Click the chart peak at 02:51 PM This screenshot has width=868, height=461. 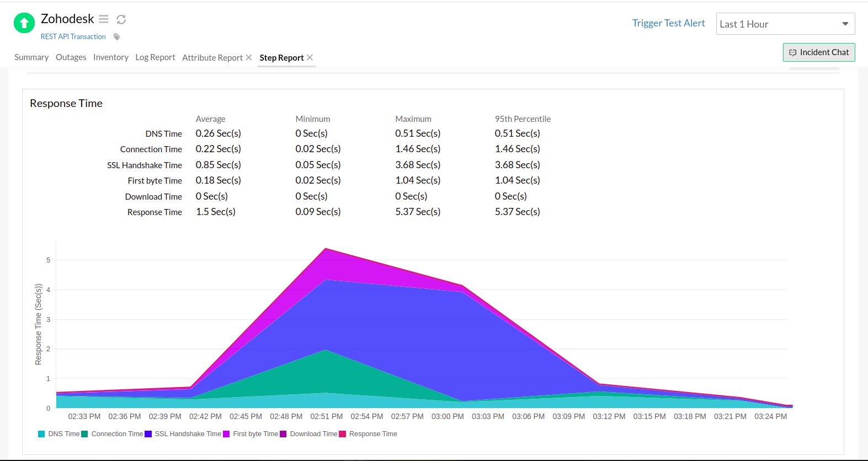coord(326,249)
